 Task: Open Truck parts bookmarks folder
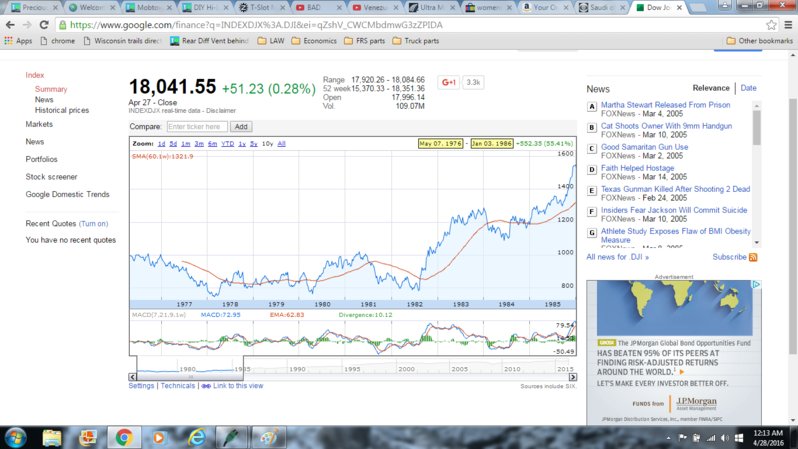415,41
